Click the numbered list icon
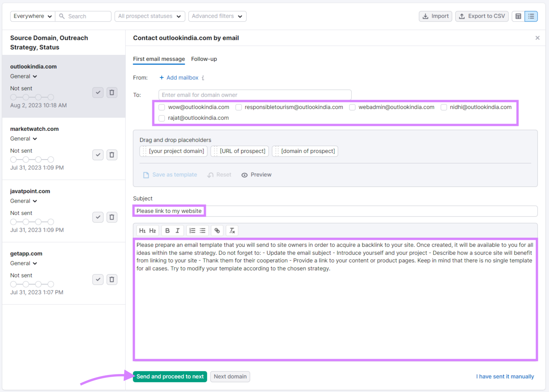 click(x=192, y=231)
